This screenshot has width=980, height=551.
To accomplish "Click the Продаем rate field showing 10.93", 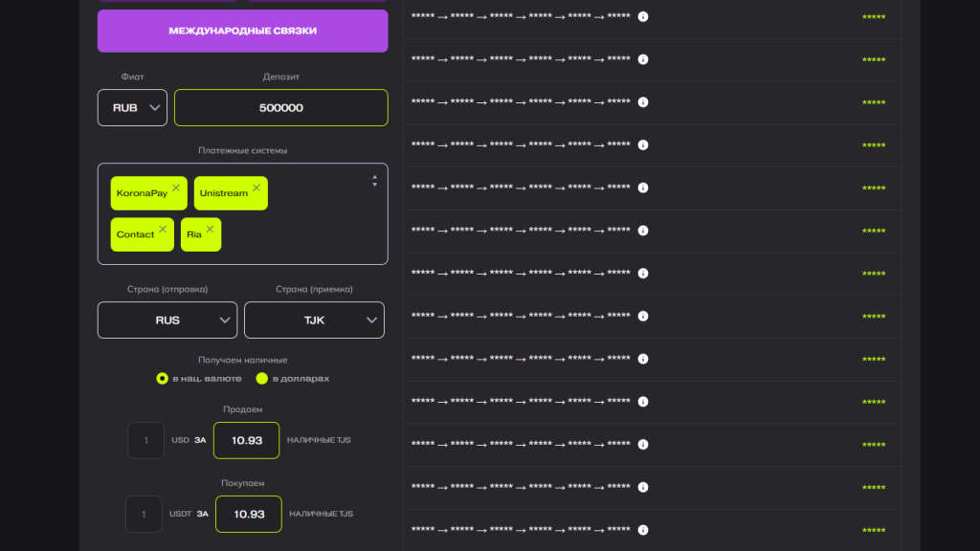I will point(246,440).
